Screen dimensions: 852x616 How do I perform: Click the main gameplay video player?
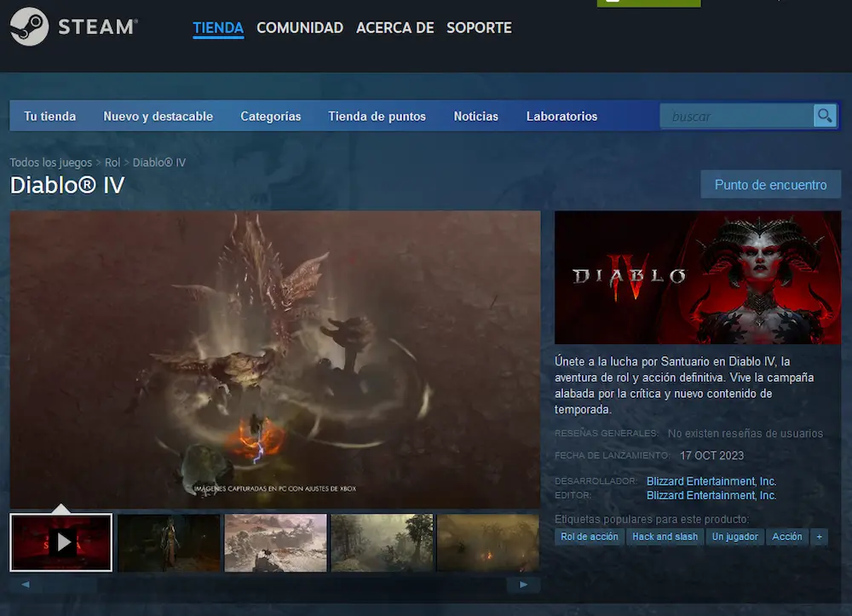point(275,359)
